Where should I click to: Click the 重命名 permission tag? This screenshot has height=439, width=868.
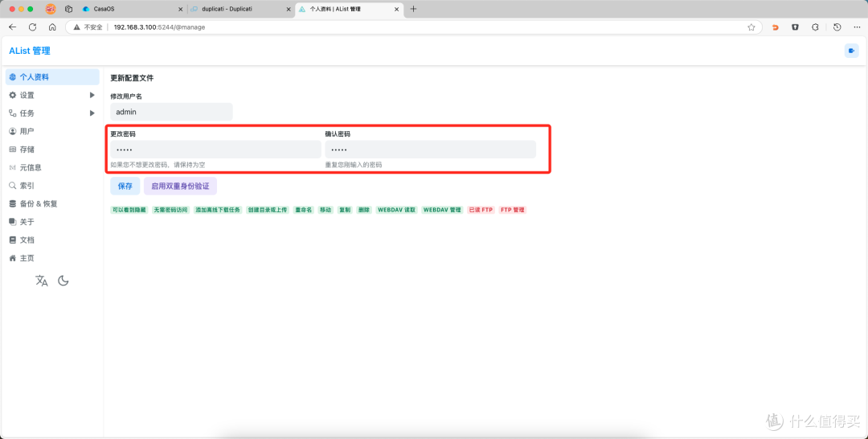coord(303,210)
